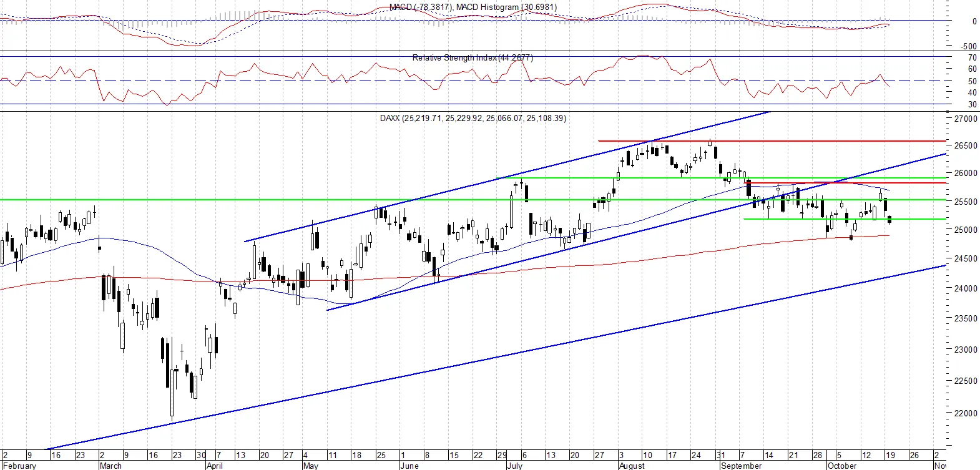Viewport: 980px width, 470px height.
Task: Click the RSI 30 level label
Action: click(972, 105)
